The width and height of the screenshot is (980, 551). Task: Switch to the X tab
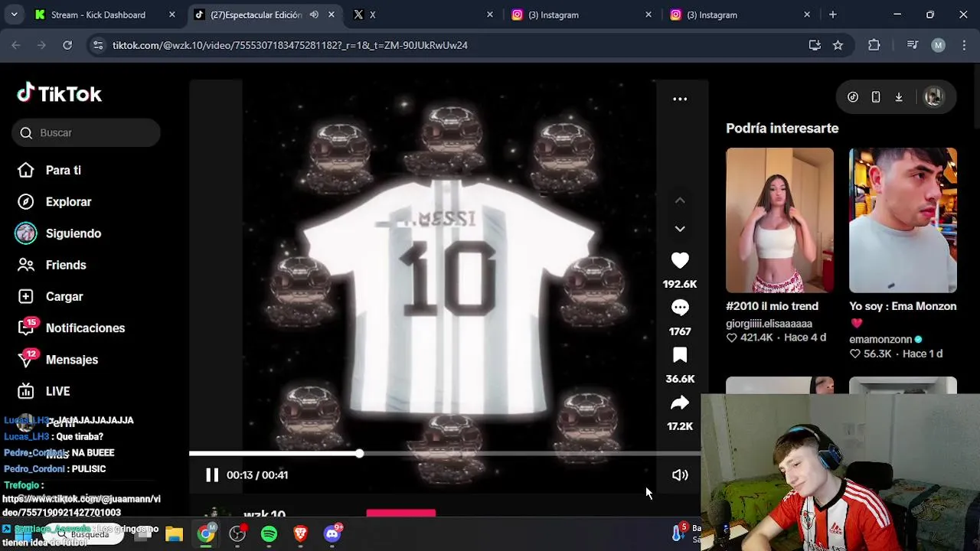coord(421,15)
